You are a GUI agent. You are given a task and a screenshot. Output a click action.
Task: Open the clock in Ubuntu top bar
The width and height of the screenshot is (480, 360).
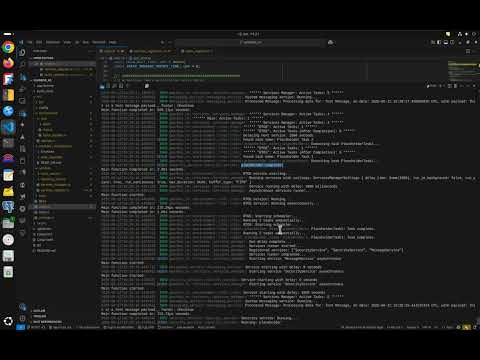coord(248,34)
